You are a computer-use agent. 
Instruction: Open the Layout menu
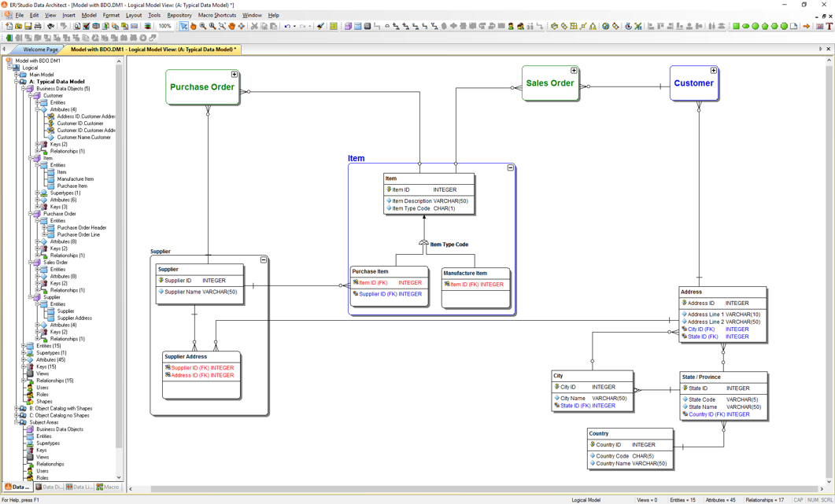pyautogui.click(x=134, y=15)
